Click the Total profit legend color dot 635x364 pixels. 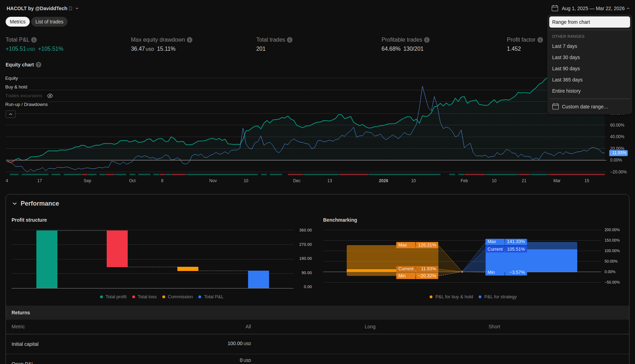point(101,297)
